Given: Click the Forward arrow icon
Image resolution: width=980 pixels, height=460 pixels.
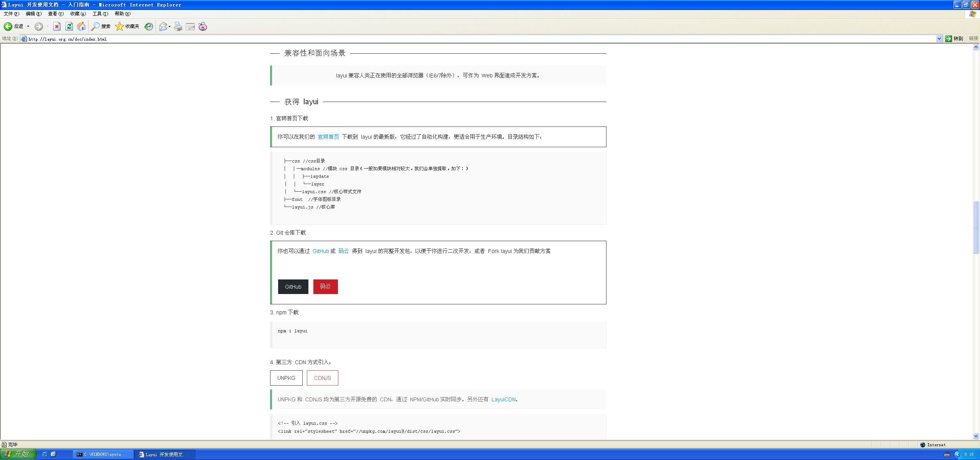Looking at the screenshot, I should point(39,26).
